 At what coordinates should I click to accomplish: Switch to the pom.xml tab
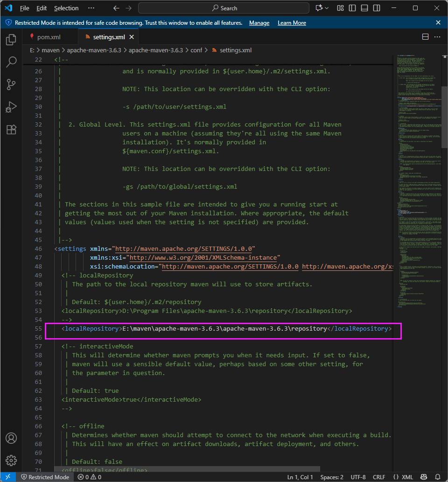(x=49, y=37)
